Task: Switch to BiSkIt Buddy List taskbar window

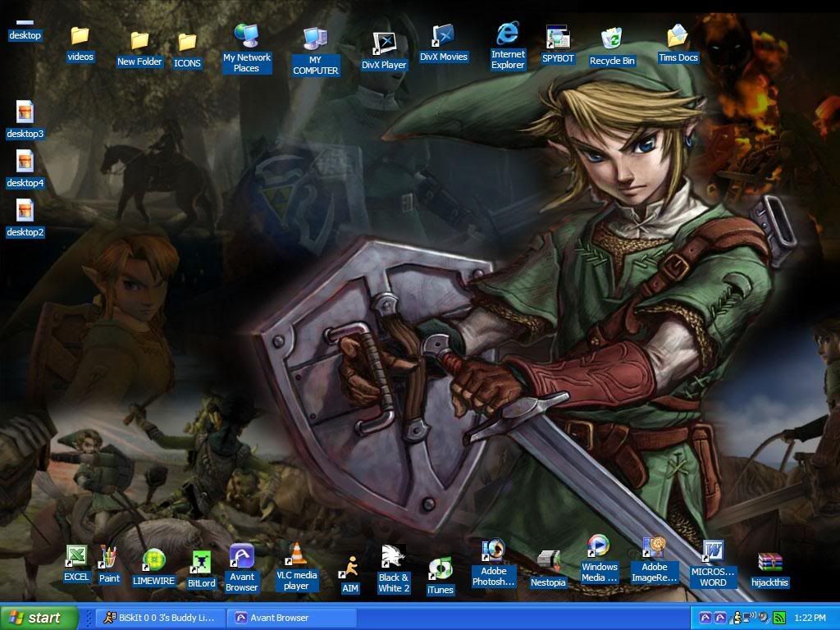Action: tap(159, 618)
